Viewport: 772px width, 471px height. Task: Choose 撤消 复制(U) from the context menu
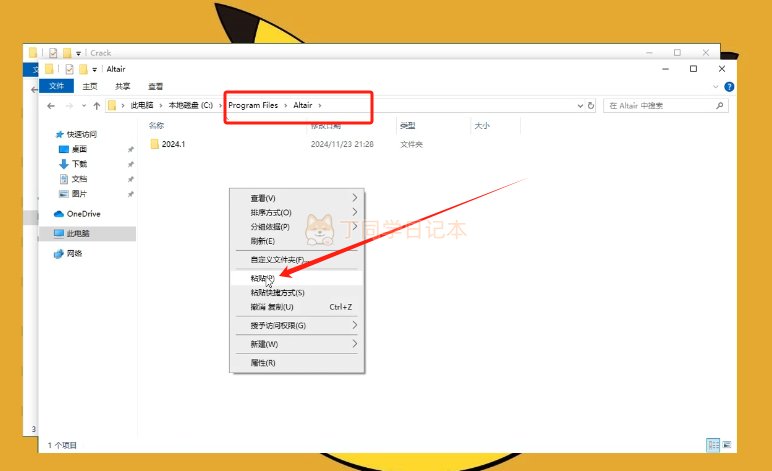point(297,307)
